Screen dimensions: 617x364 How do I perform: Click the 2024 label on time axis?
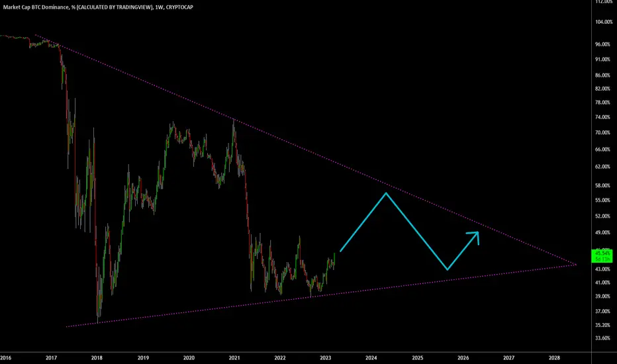[x=371, y=357]
